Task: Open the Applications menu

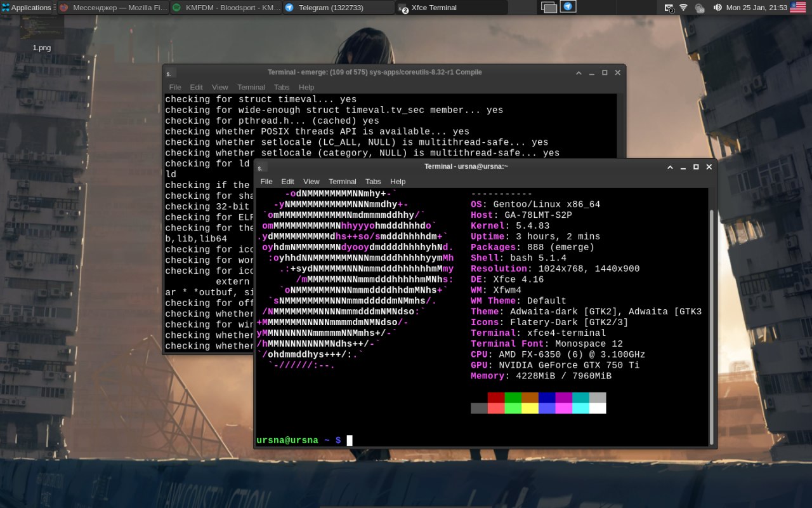Action: click(x=26, y=8)
